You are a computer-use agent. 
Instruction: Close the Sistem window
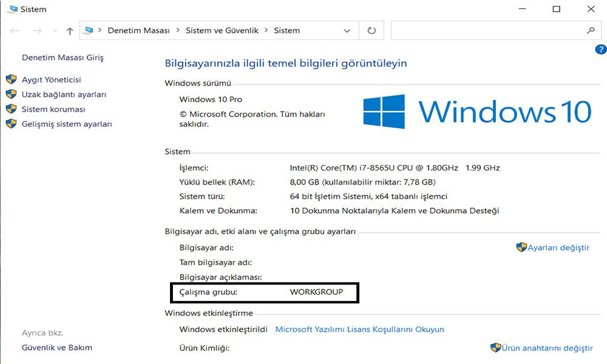591,9
